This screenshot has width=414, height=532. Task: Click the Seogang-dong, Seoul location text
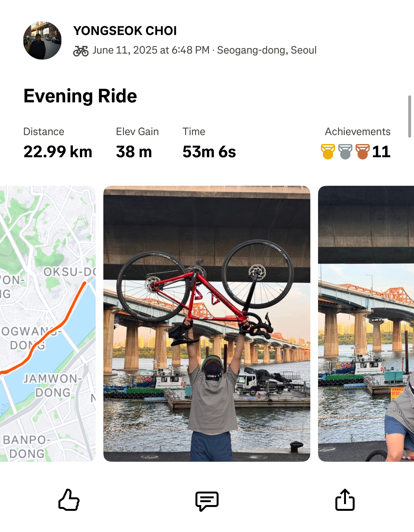(267, 50)
